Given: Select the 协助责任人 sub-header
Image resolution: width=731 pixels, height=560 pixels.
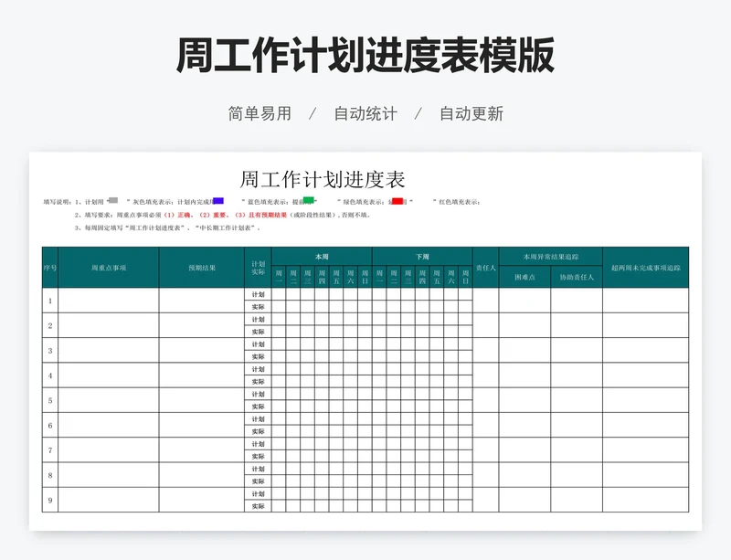Looking at the screenshot, I should point(577,277).
